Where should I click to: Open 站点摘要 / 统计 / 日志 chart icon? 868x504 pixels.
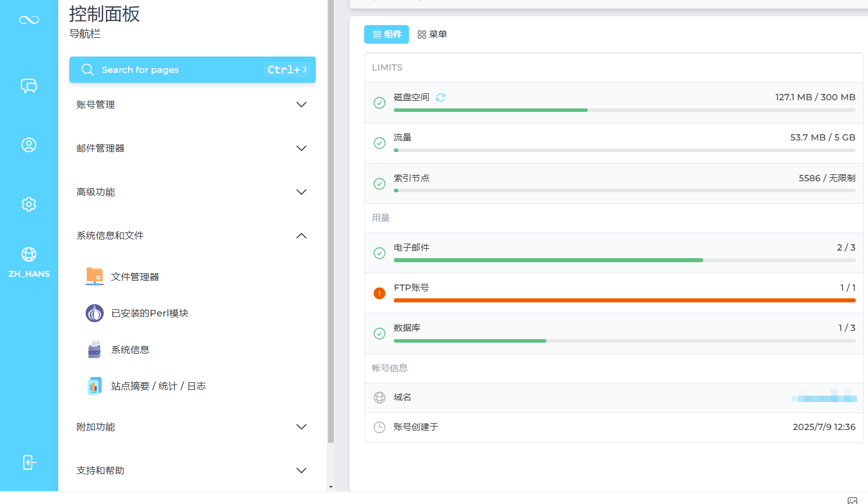(x=94, y=385)
